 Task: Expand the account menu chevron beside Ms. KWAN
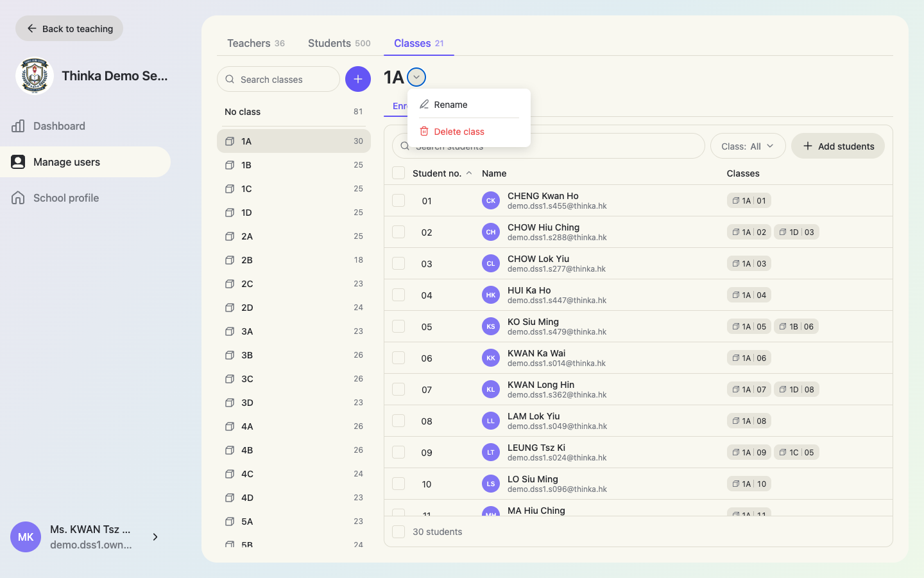coord(155,537)
